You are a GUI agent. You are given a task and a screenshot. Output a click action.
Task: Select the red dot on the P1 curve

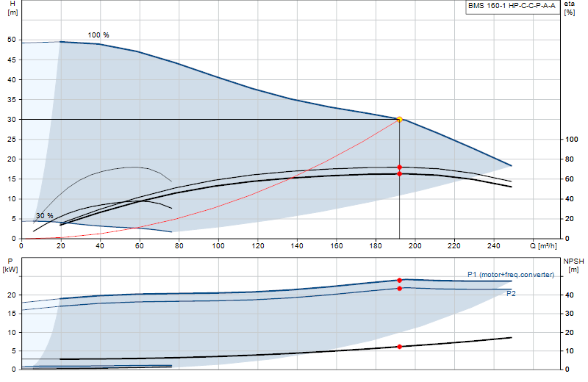click(399, 281)
